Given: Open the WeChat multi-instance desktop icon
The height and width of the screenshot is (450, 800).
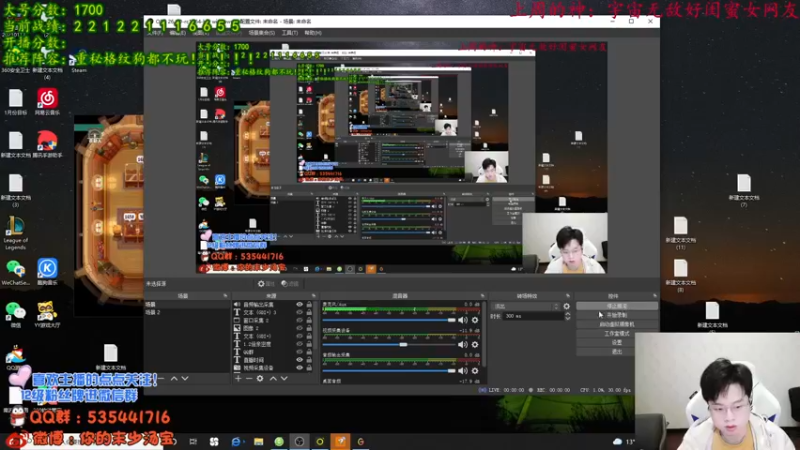Looking at the screenshot, I should (15, 271).
